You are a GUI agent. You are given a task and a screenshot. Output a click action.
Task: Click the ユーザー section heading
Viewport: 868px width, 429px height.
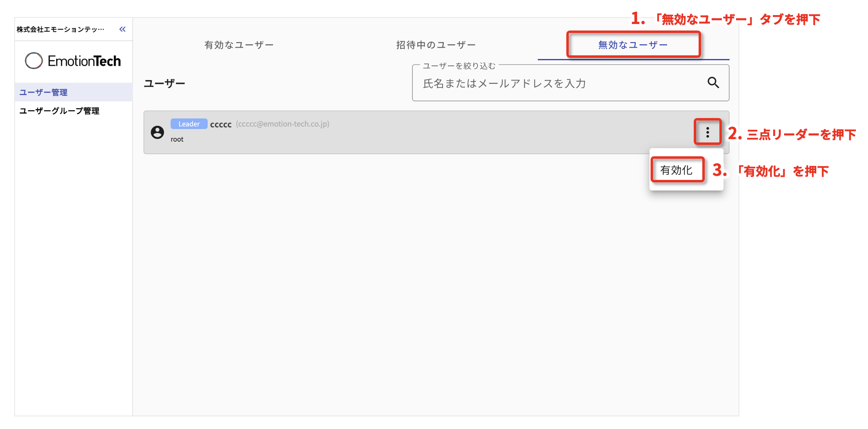164,83
